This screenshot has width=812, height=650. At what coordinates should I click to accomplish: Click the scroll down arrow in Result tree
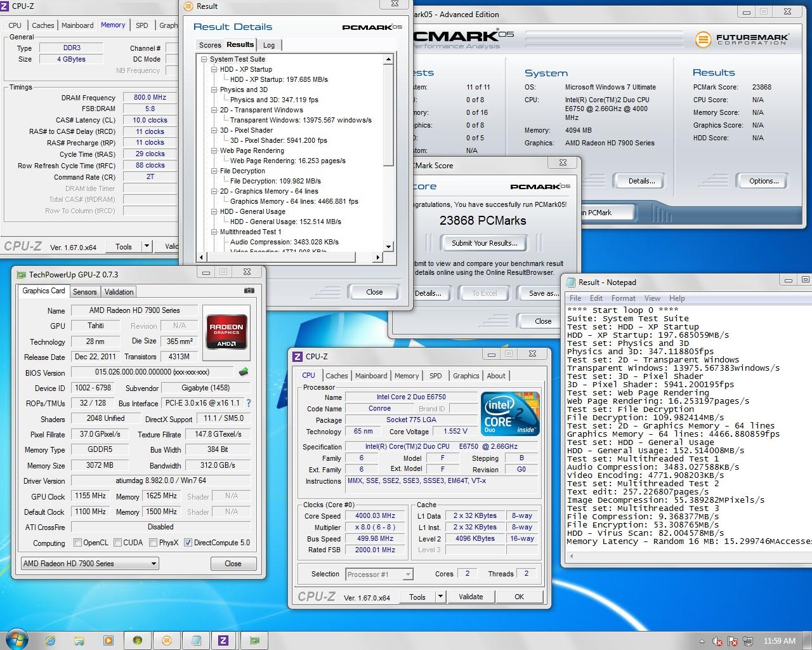(x=389, y=247)
